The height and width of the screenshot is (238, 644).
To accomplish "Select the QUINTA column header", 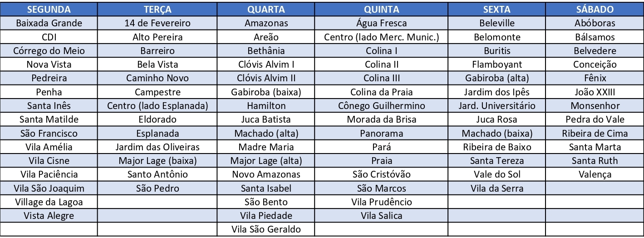I will coord(382,10).
